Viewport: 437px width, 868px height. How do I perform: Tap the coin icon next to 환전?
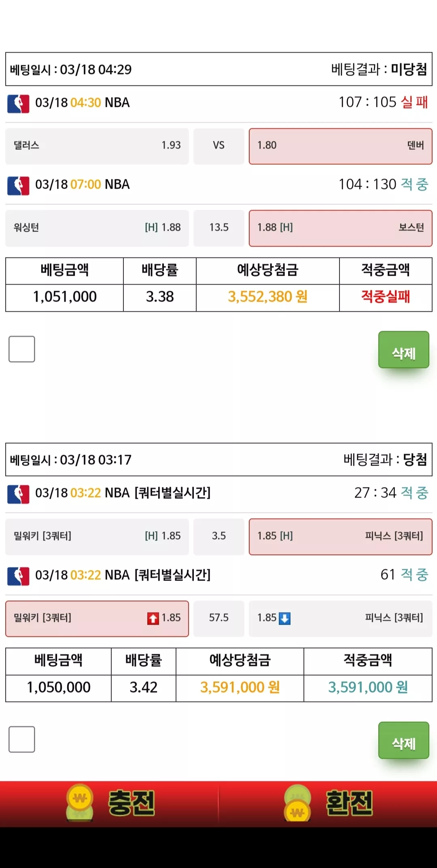[297, 803]
